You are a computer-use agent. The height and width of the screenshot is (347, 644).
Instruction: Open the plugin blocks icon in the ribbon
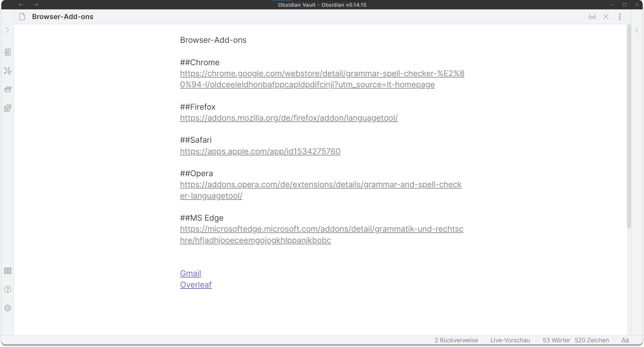coord(7,108)
